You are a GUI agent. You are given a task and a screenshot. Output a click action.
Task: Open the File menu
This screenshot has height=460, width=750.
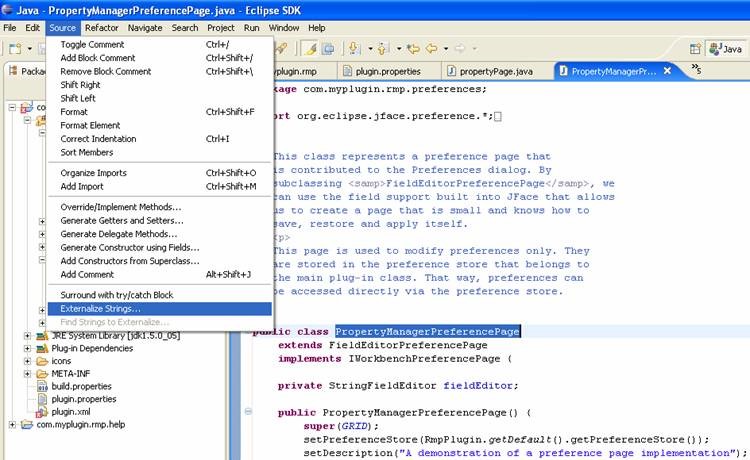coord(10,28)
